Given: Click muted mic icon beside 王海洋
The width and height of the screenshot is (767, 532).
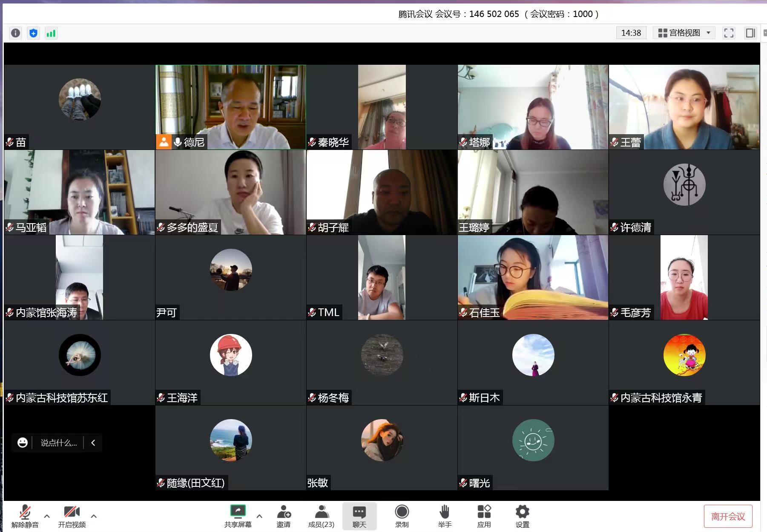Looking at the screenshot, I should click(161, 398).
